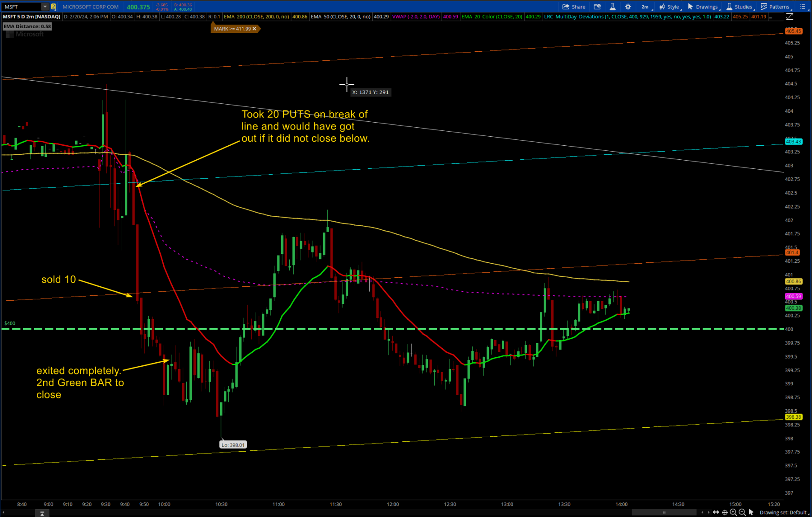
Task: Click the news/alert card icon beside Share
Action: 597,6
